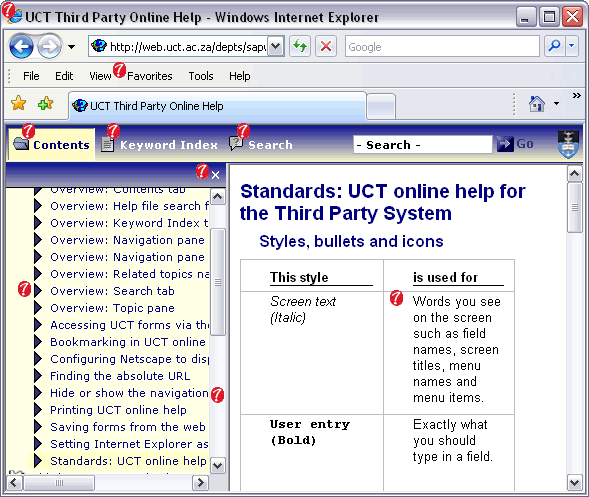This screenshot has width=589, height=497.
Task: Switch to the Keyword Index tab
Action: [160, 145]
